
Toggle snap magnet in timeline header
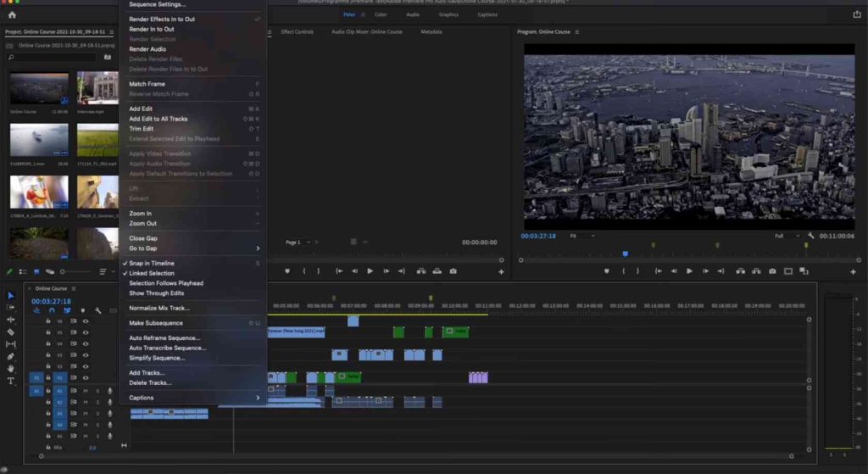pos(52,310)
